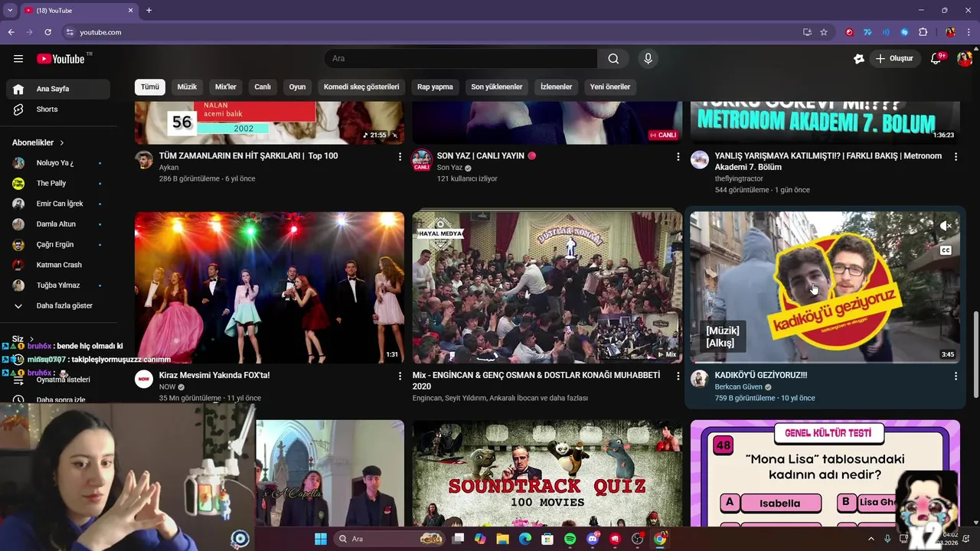Select Komedi skeç gösterileri chip
980x551 pixels.
361,86
